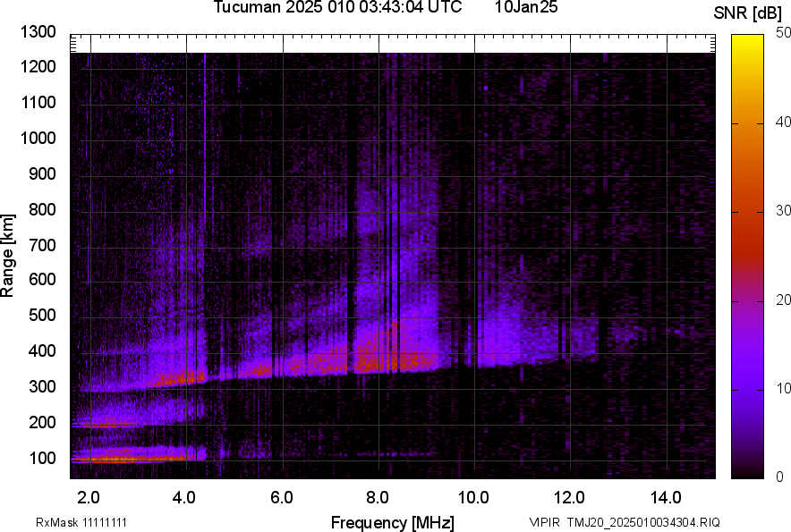
Task: Click the Tucuman timestamp title text
Action: click(337, 8)
